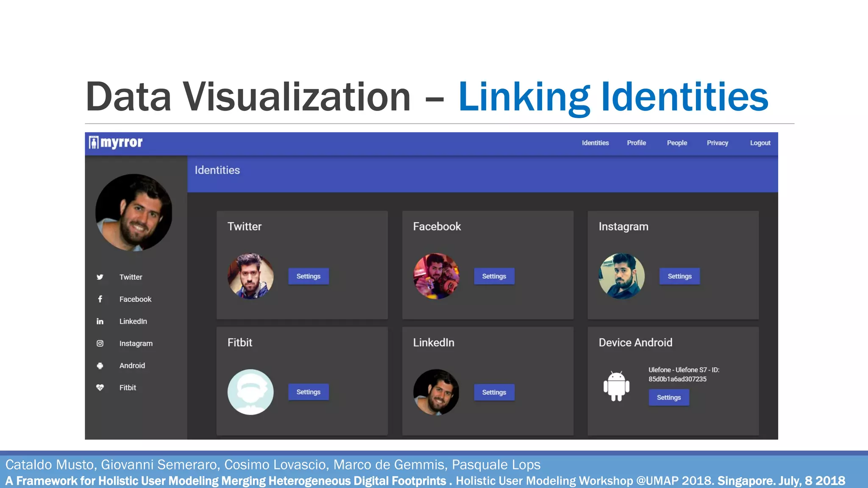The image size is (868, 488).
Task: Click the LinkedIn icon in sidebar
Action: pos(100,322)
